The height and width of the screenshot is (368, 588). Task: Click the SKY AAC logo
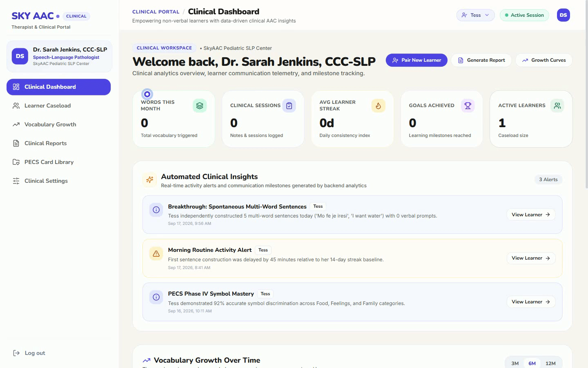pos(33,16)
